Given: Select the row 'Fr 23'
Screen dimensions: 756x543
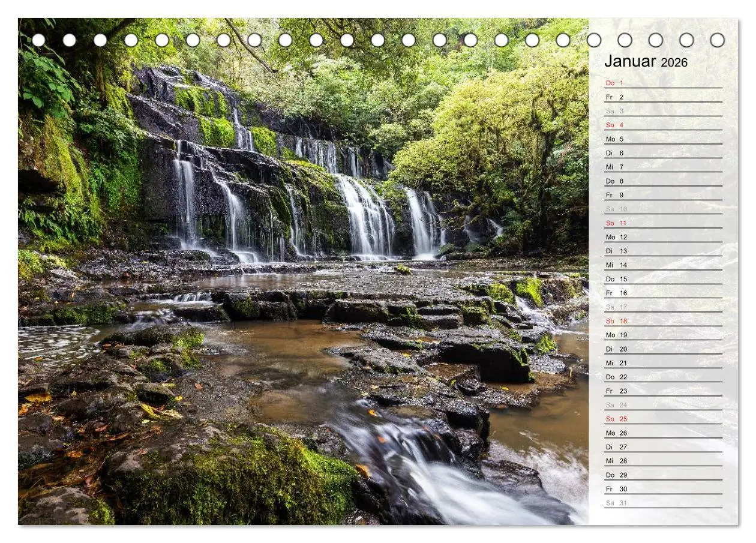Looking at the screenshot, I should click(663, 391).
